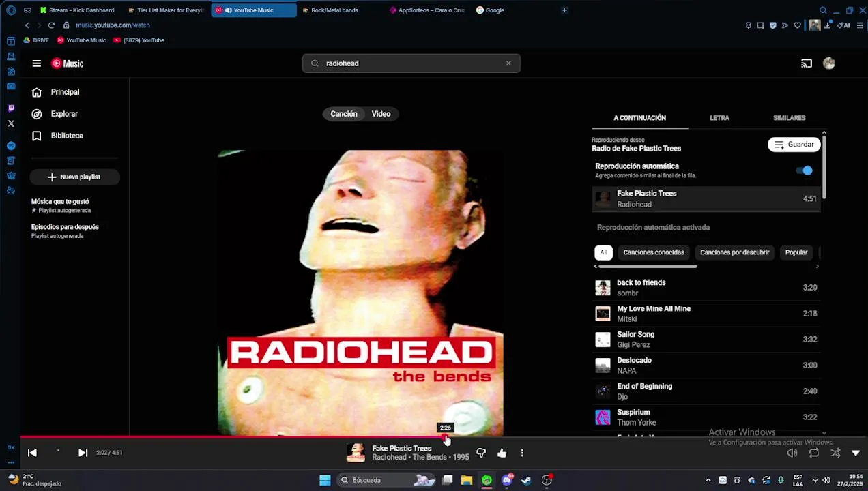Select the All filter chip
This screenshot has height=491, width=868.
[603, 252]
